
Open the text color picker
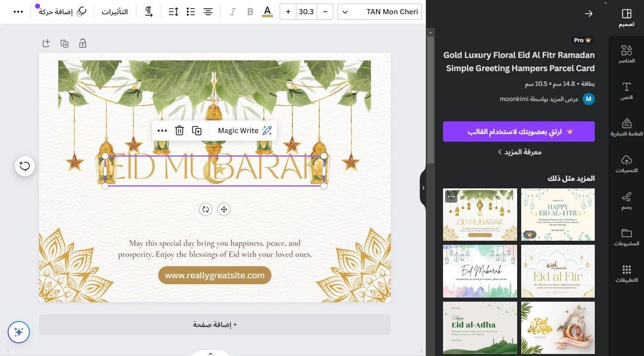tap(267, 12)
